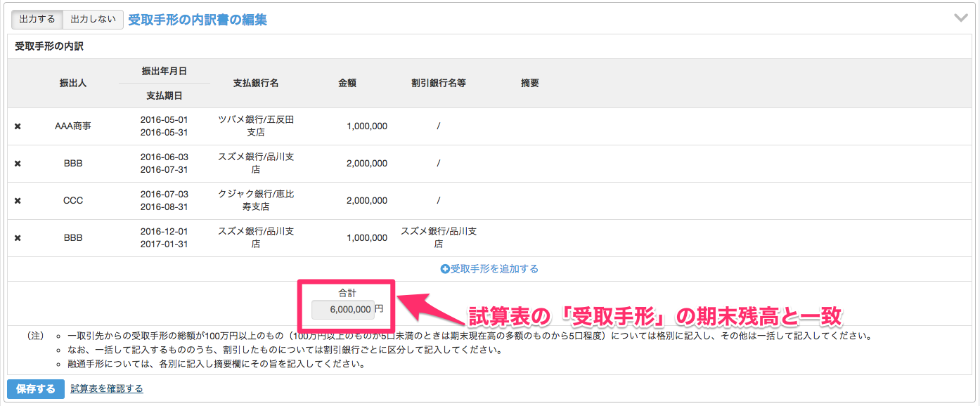Remove the BBB 2016-12-01 row via x icon

(x=18, y=238)
